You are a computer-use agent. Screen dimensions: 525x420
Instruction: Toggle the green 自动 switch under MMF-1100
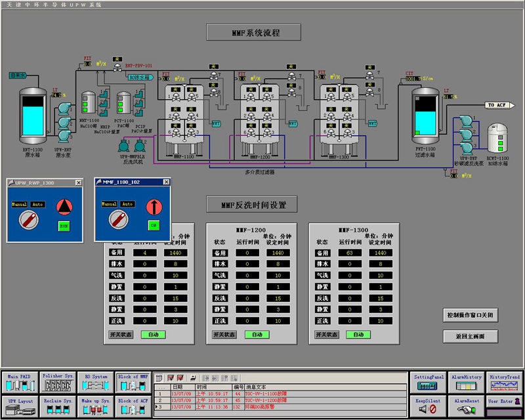[x=153, y=335]
